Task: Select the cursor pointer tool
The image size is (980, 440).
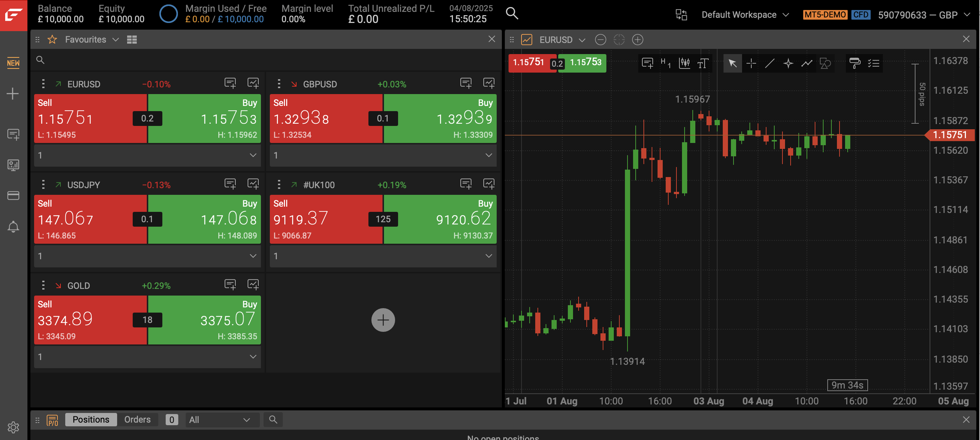Action: [732, 63]
